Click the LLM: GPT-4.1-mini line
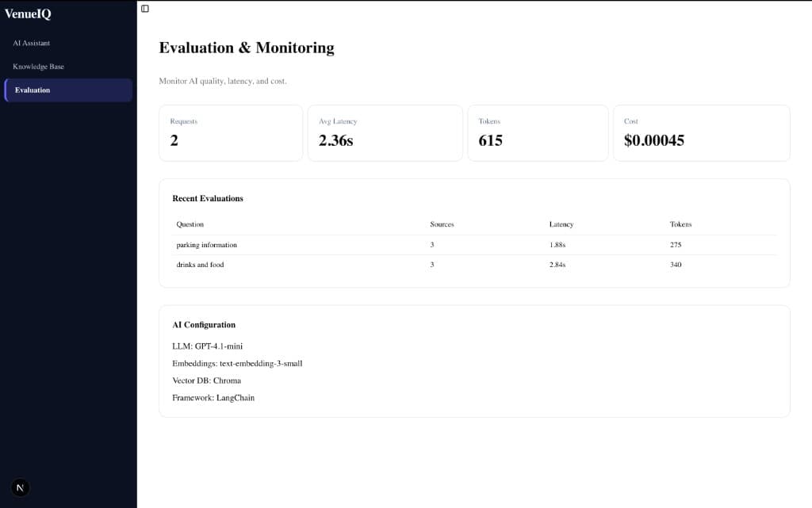Screen dimensions: 812x508 pos(207,346)
